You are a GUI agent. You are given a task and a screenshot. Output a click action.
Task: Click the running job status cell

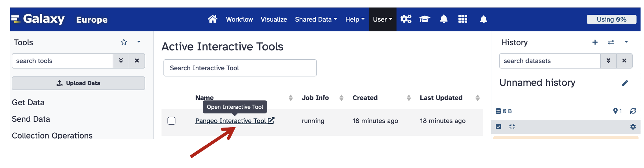point(313,121)
